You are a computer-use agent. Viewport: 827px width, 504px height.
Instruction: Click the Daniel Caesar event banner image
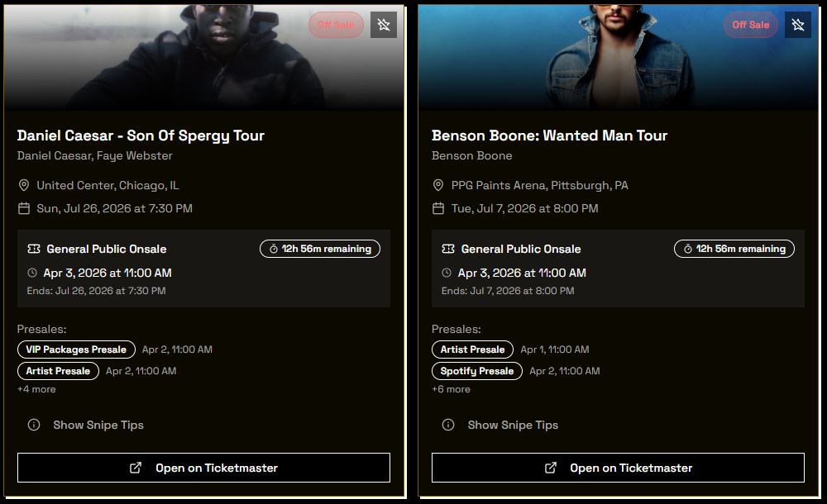(x=204, y=58)
